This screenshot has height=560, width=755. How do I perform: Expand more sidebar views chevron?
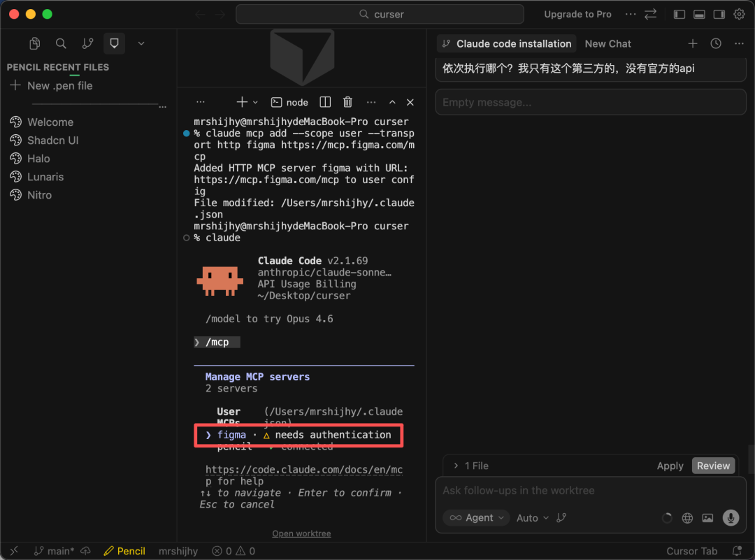click(141, 43)
